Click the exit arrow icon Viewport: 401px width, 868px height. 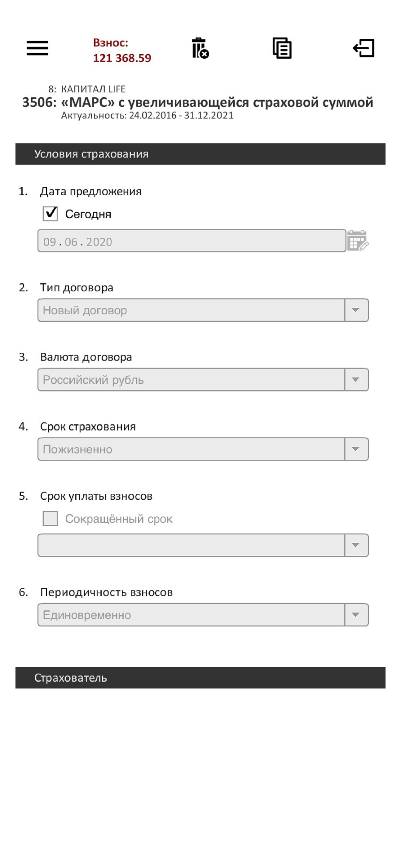click(363, 48)
